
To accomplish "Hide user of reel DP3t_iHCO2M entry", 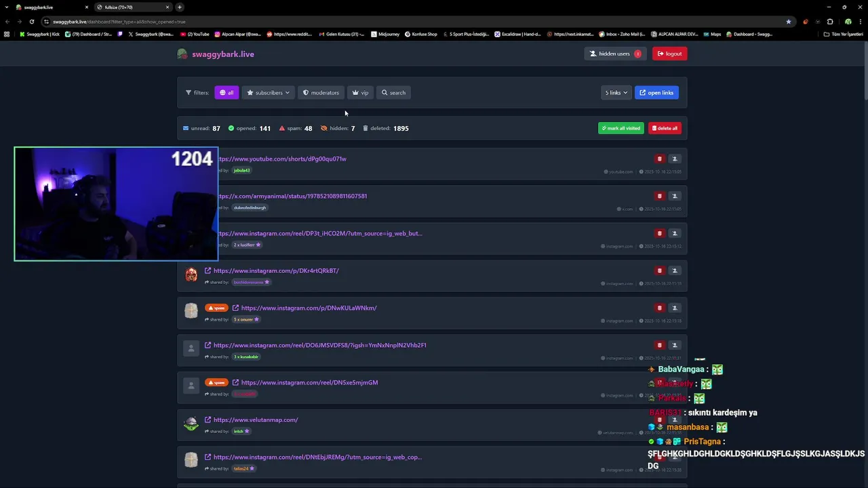I will (x=674, y=233).
